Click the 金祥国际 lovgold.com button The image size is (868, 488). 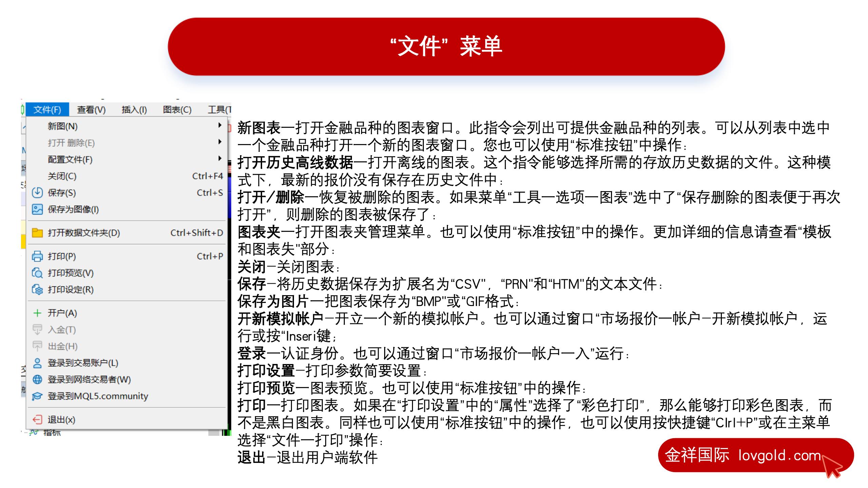755,455
